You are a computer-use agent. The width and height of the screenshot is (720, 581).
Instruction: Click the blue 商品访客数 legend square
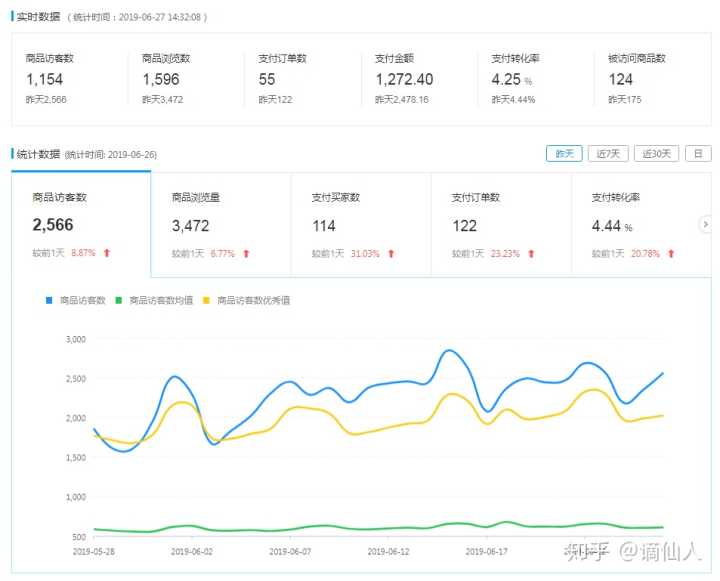point(50,300)
